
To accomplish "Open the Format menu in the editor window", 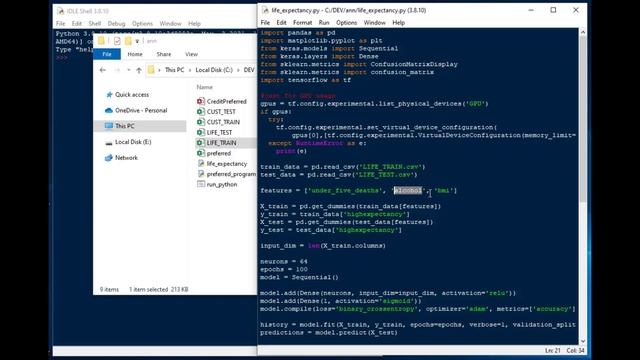I will [x=302, y=23].
